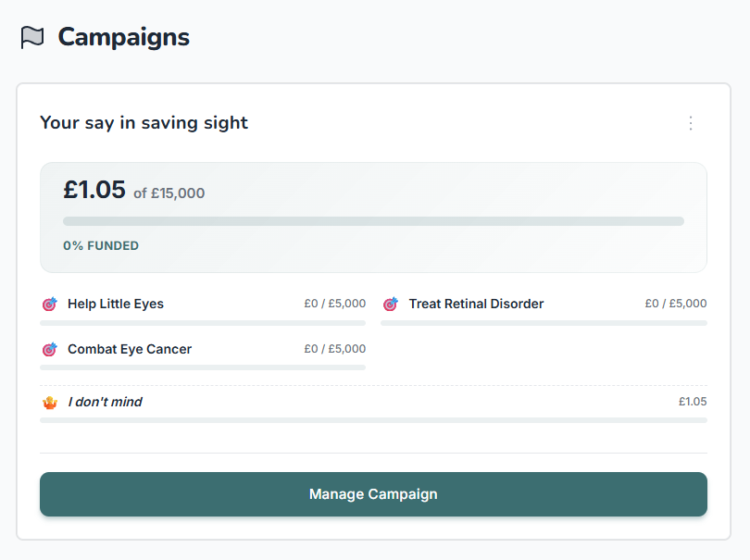Click target icon beside Combat Eye Cancer
Screen dimensions: 750x560
50,349
